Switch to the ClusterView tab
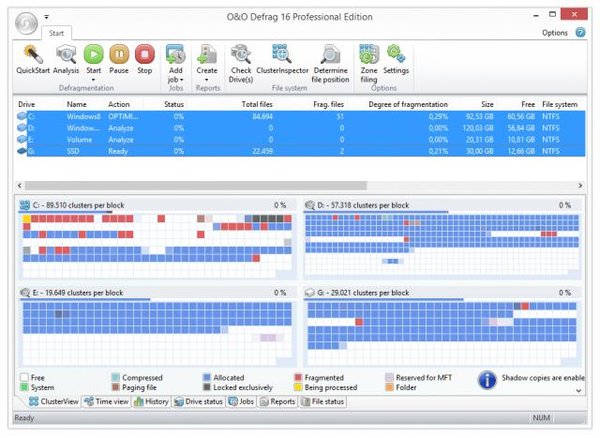The image size is (600, 438). (54, 401)
